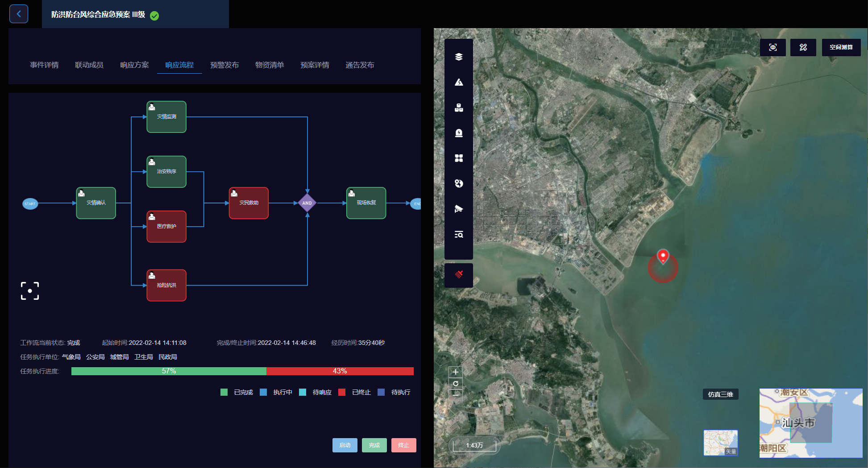Open the map layers stack icon
Viewport: 868px width, 468px height.
458,57
